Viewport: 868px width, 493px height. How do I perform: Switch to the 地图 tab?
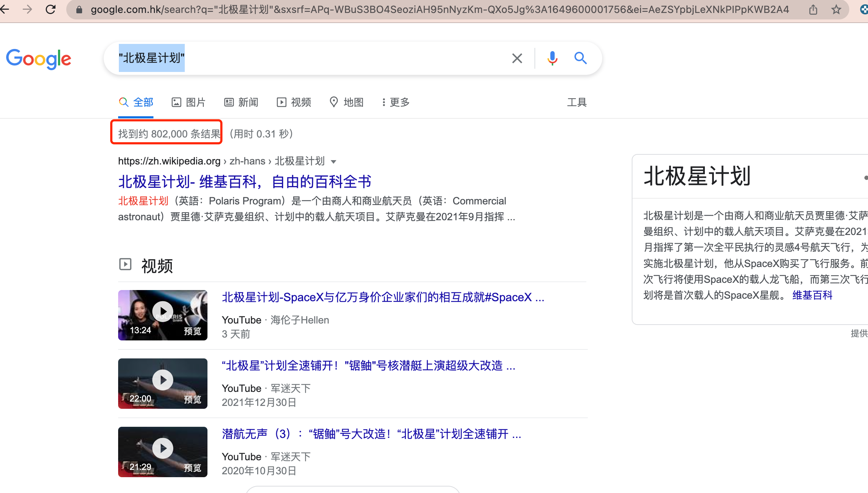coord(346,102)
